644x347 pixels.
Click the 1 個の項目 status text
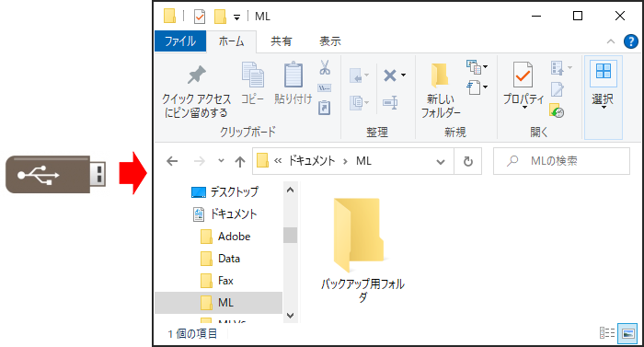point(192,333)
